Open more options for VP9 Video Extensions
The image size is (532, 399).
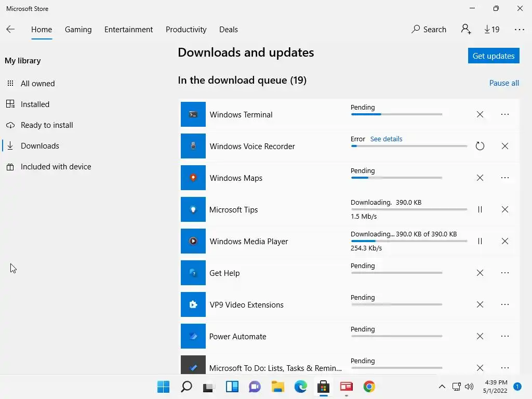click(505, 304)
